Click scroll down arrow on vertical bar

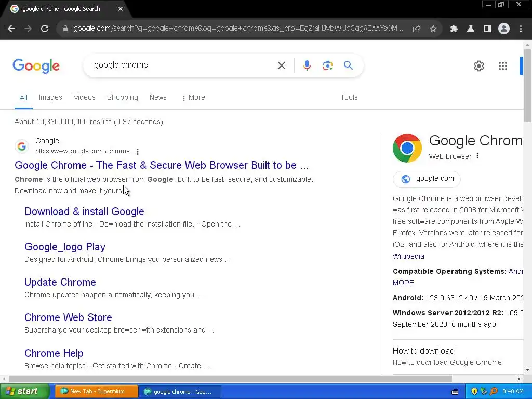[527, 370]
